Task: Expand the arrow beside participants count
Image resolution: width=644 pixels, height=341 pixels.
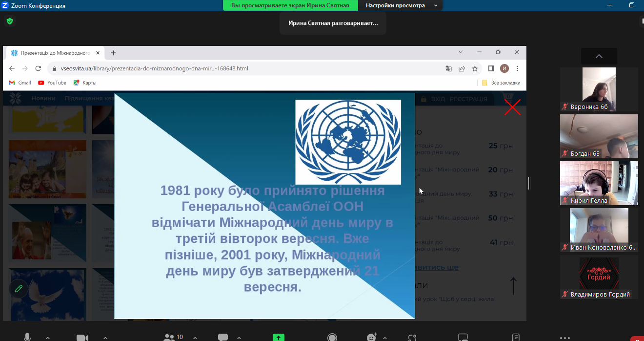Action: [x=195, y=338]
